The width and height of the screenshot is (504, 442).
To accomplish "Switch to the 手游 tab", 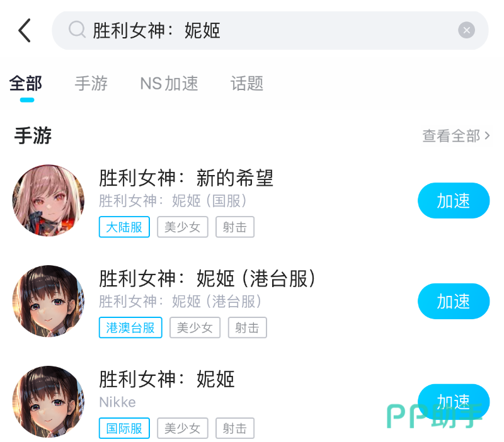I will (91, 84).
